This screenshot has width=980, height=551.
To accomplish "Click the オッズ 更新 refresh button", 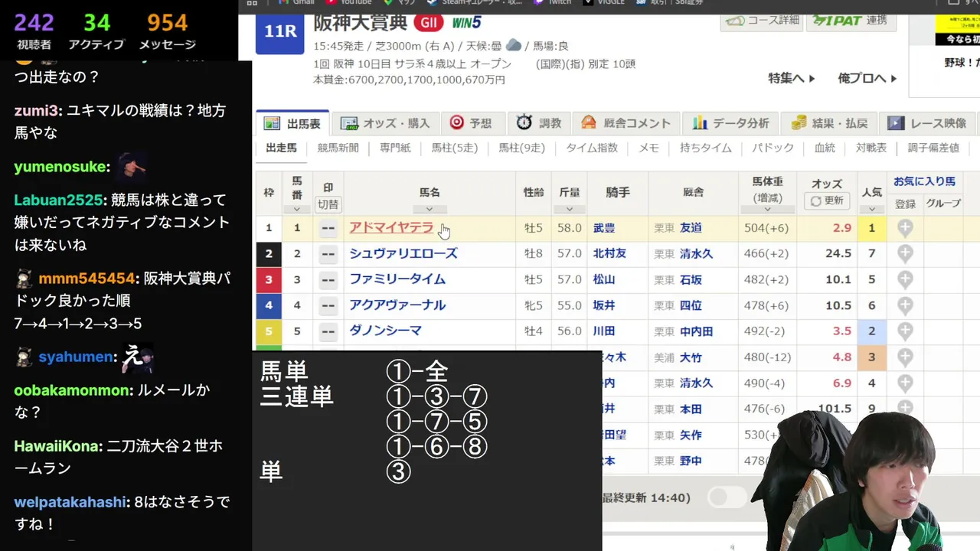I will tap(827, 201).
